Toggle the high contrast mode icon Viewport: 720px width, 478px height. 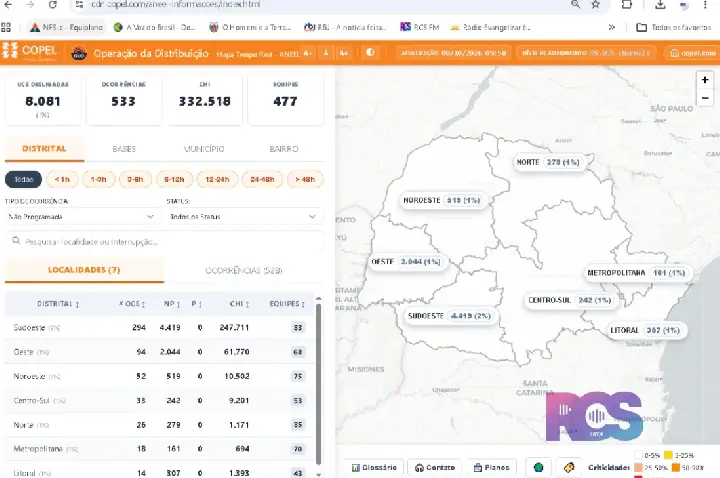point(370,52)
